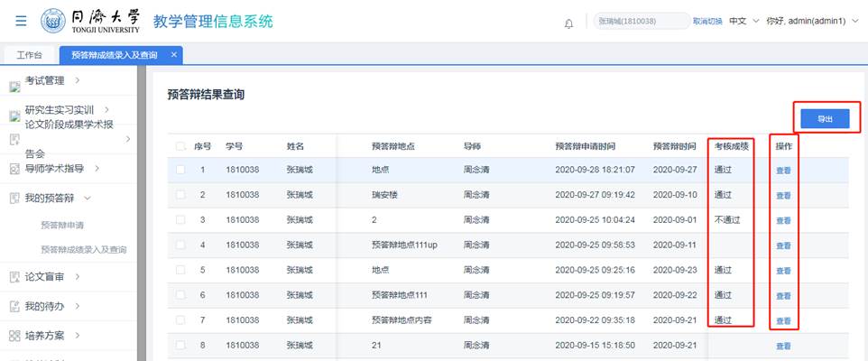This screenshot has height=361, width=868.
Task: Open the admin(admin1) user dropdown
Action: pos(812,22)
